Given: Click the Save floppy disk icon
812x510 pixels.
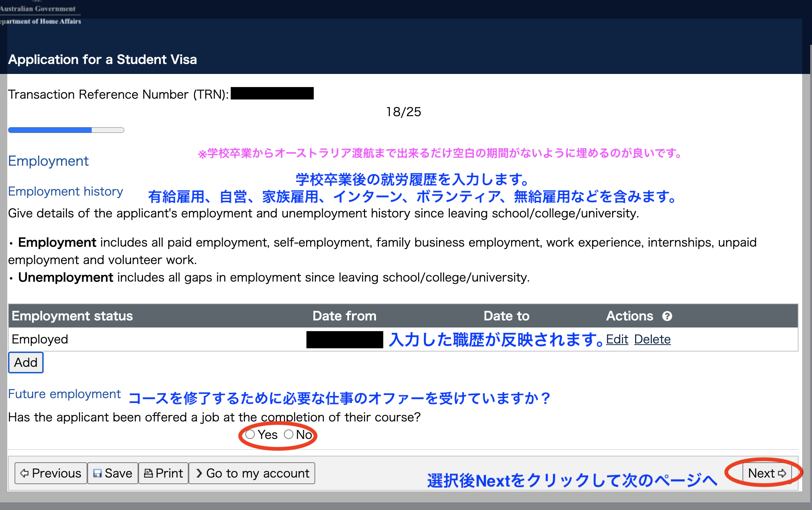Looking at the screenshot, I should click(97, 473).
